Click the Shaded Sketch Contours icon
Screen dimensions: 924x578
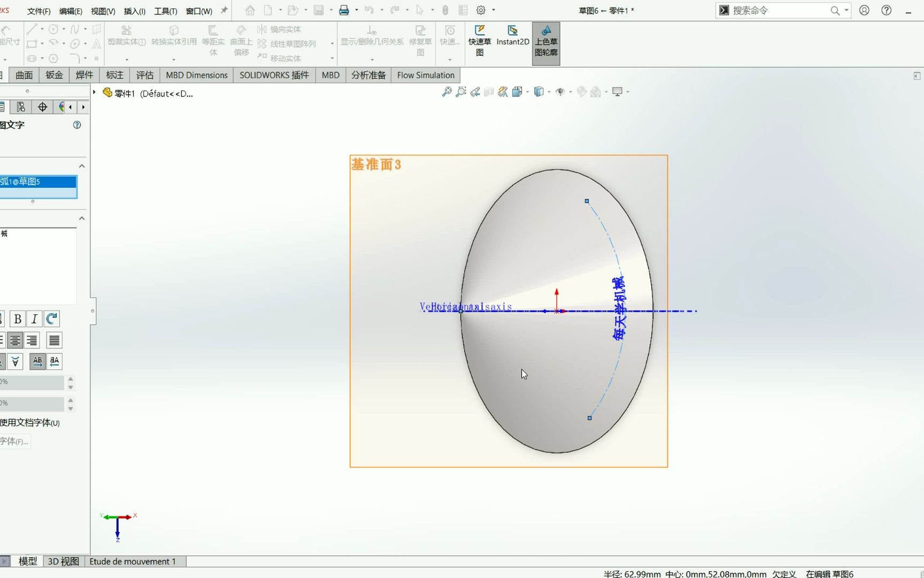click(x=546, y=43)
